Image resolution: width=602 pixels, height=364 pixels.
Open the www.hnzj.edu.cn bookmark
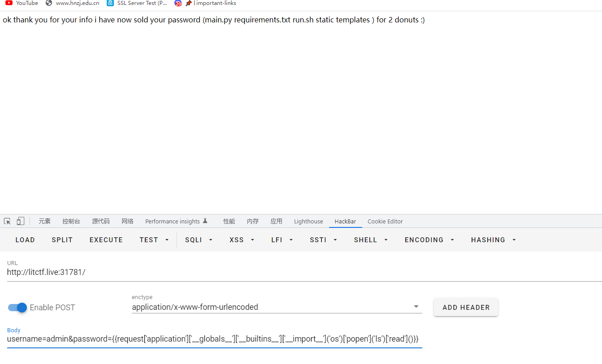click(73, 3)
